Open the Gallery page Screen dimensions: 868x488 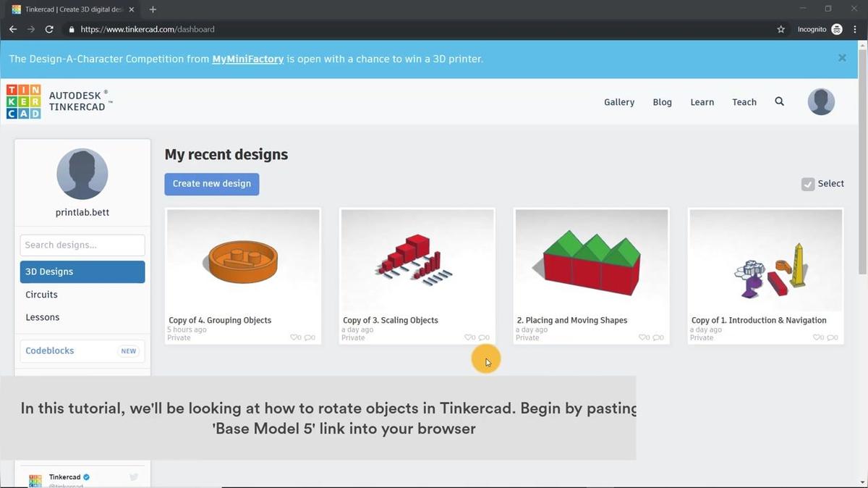pos(619,102)
